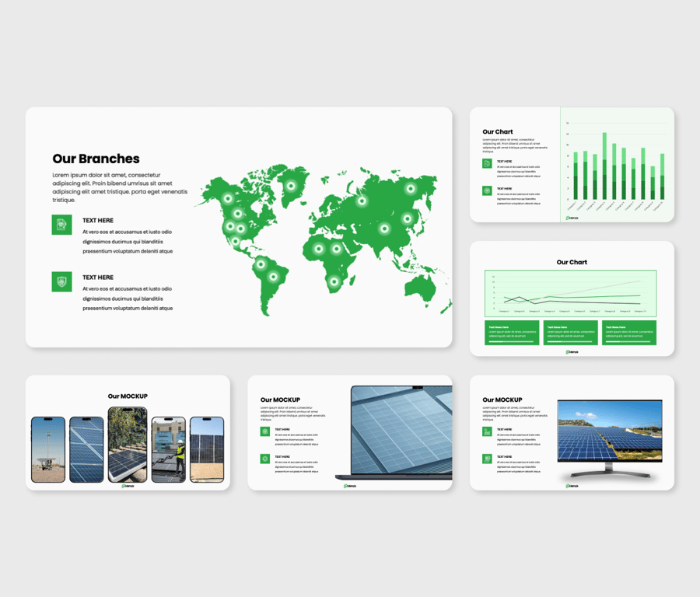Click the logo below the line chart boxes

[x=572, y=352]
